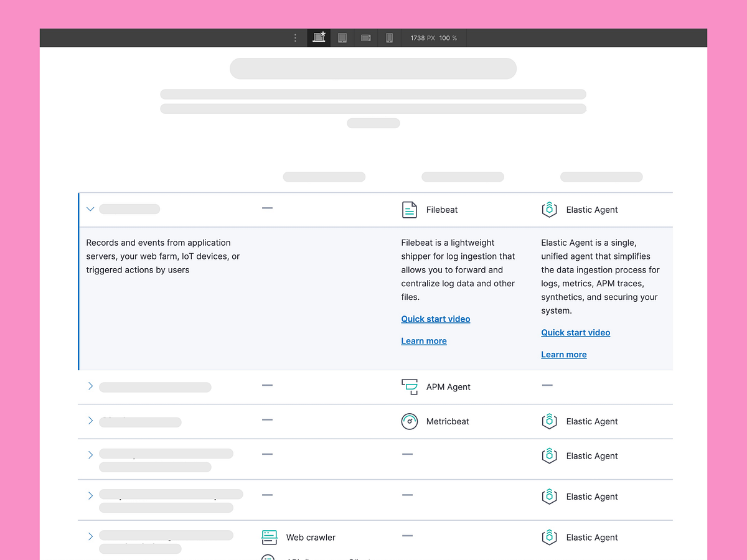Collapse the expanded first table row
The width and height of the screenshot is (747, 560).
pyautogui.click(x=90, y=209)
